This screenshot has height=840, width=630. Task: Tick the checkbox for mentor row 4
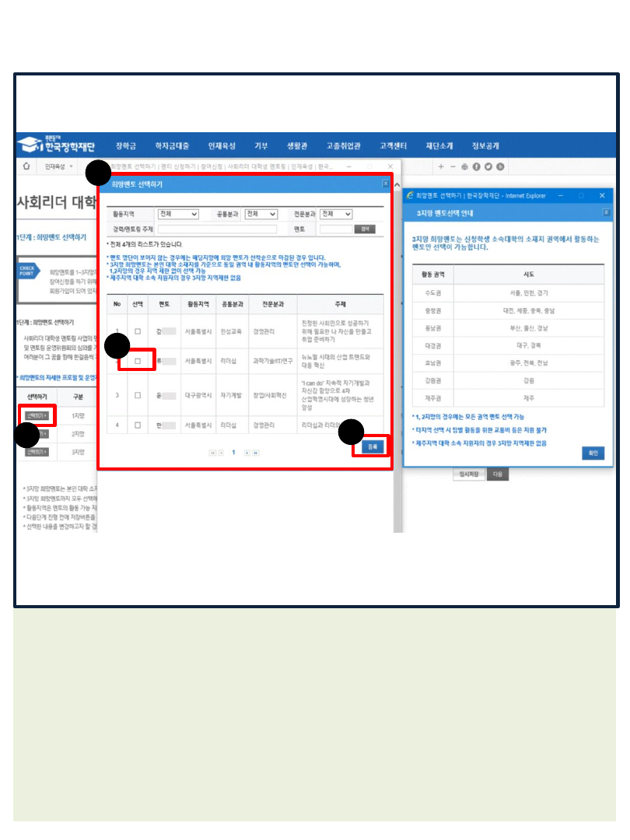(138, 425)
